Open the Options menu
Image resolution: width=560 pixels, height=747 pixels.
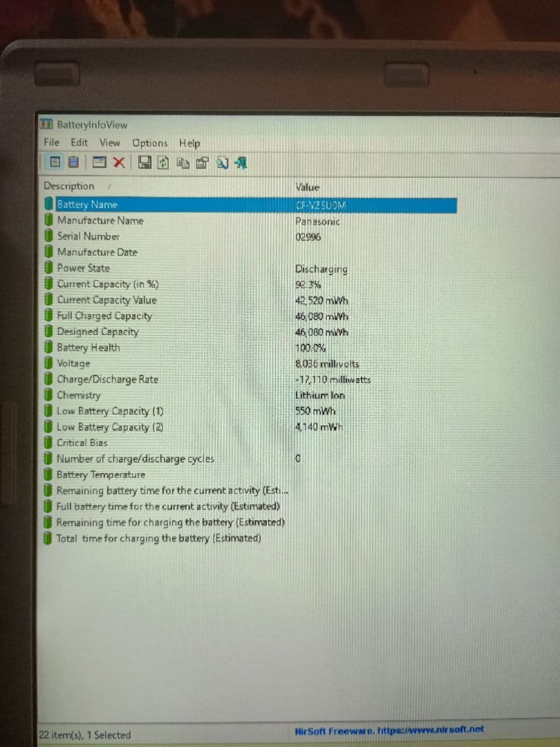pos(149,143)
